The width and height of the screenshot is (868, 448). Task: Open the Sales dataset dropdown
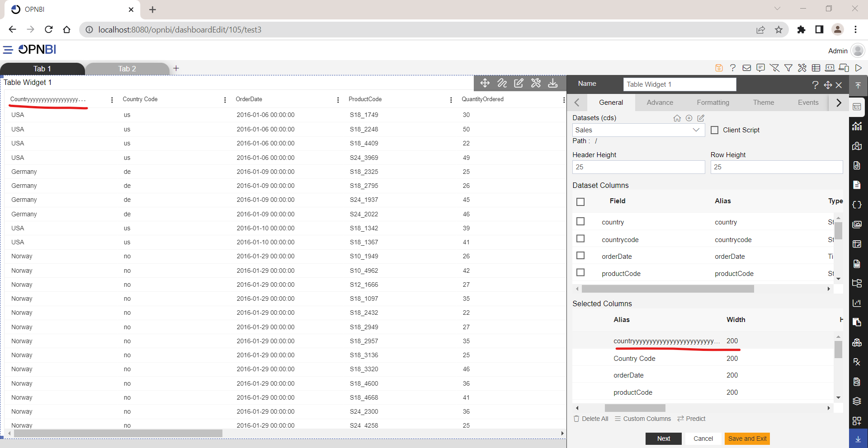638,130
